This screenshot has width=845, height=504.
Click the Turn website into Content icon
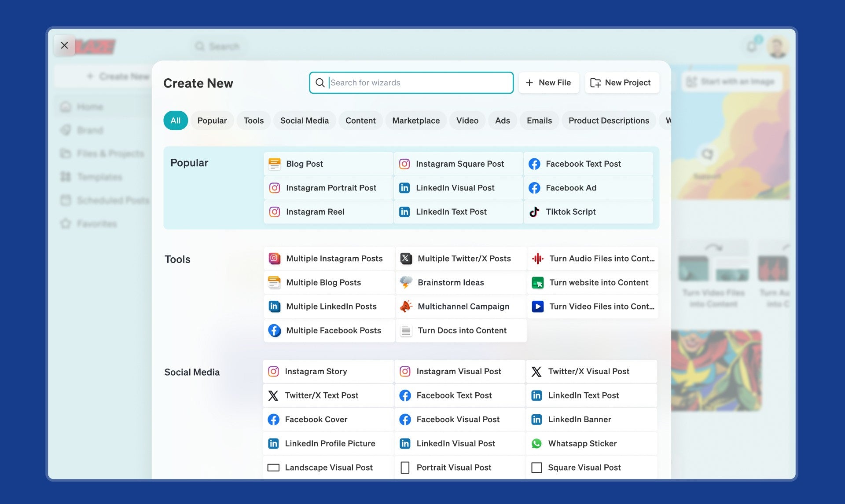pyautogui.click(x=538, y=283)
